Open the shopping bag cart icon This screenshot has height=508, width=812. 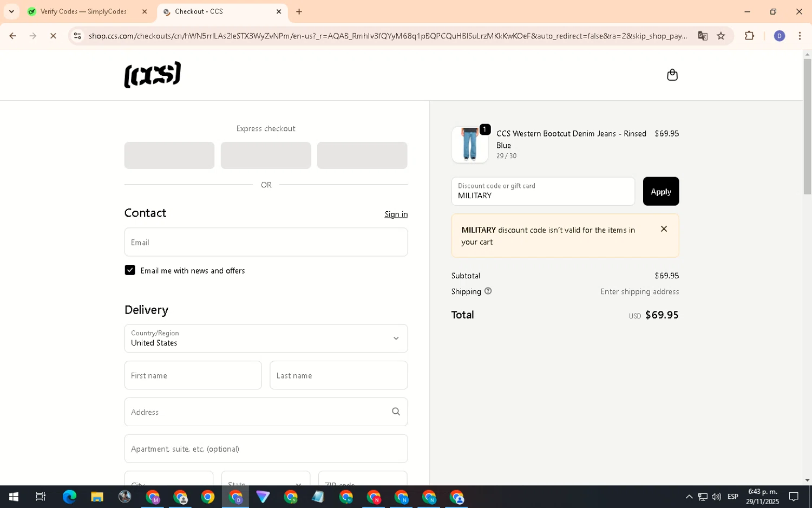(x=672, y=75)
